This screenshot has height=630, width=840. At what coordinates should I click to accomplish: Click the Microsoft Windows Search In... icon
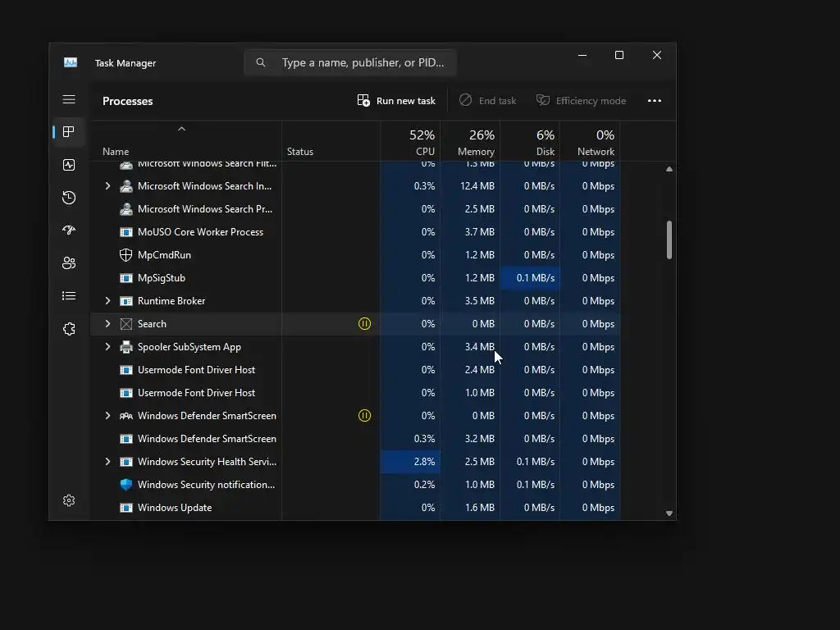[x=126, y=186]
